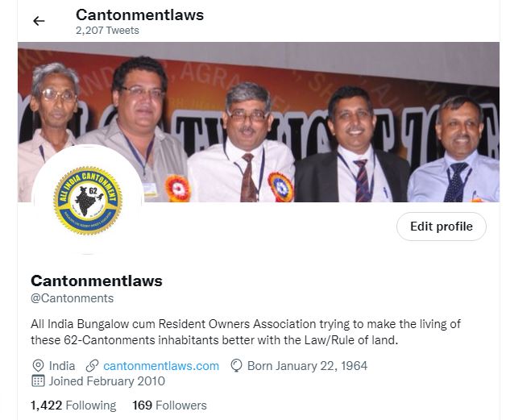This screenshot has height=420, width=506.
Task: Click the Edit profile button
Action: [441, 227]
